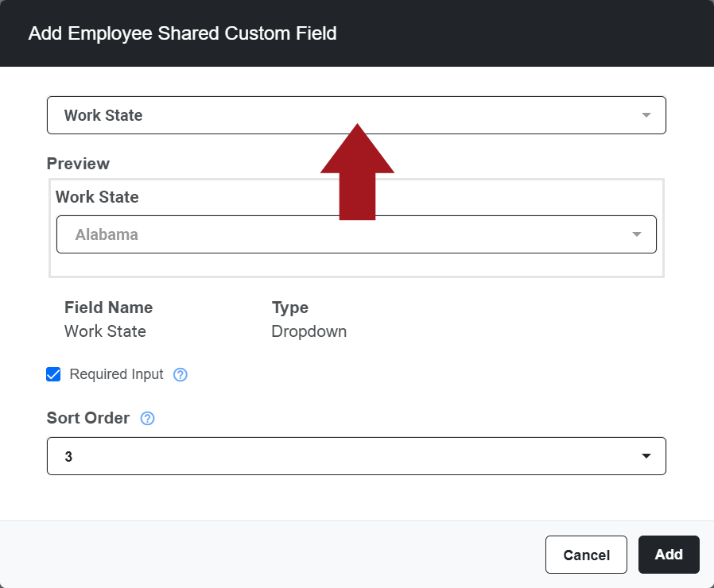Click the Preview section label

pos(78,164)
